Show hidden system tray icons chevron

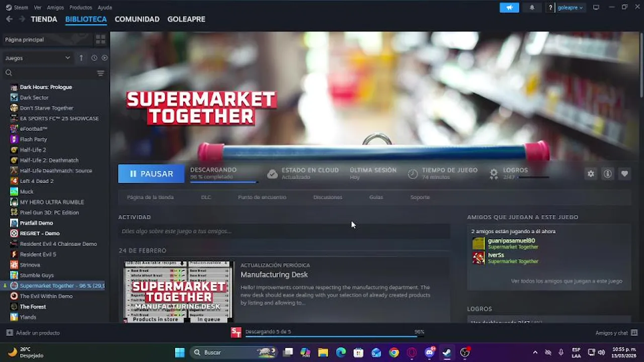pyautogui.click(x=535, y=352)
